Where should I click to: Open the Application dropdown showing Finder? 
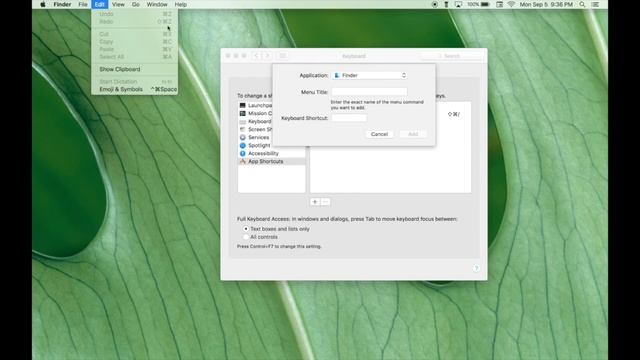(369, 76)
